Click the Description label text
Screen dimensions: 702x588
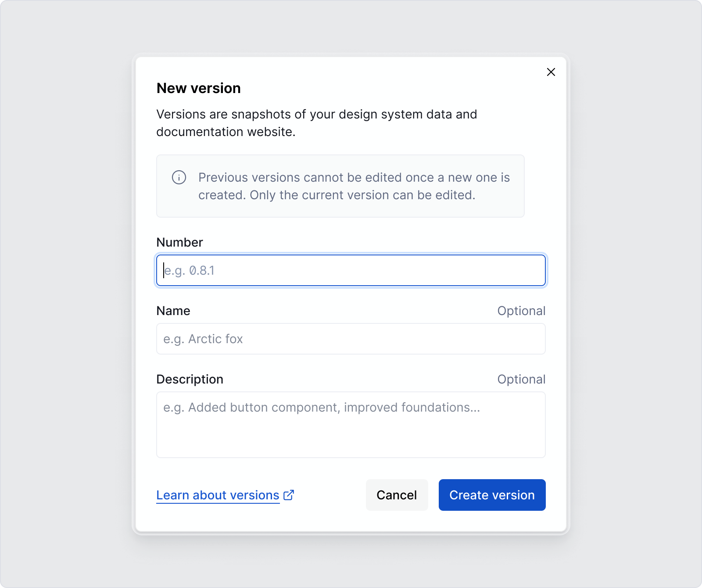(x=190, y=379)
